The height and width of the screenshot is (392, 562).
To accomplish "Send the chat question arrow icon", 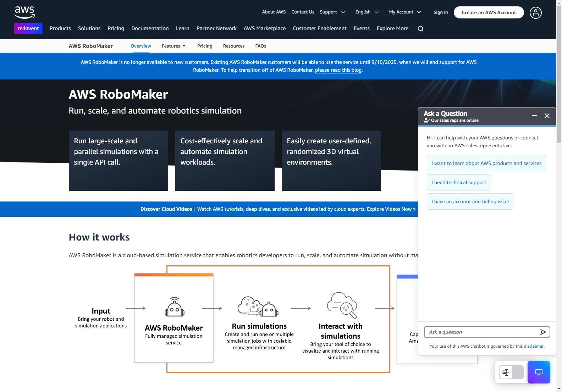I will (543, 332).
